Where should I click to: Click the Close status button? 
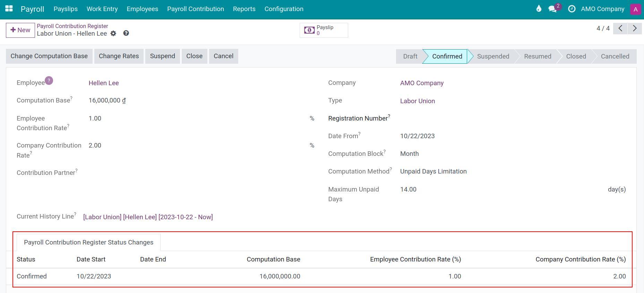[x=195, y=56]
